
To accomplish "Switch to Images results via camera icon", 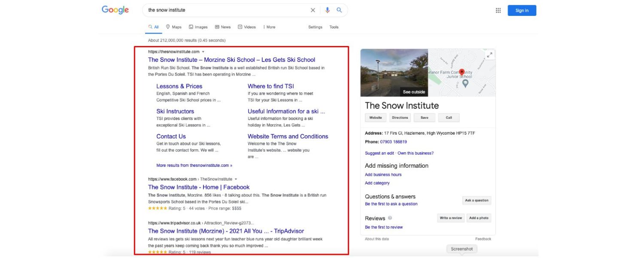I will tap(190, 27).
